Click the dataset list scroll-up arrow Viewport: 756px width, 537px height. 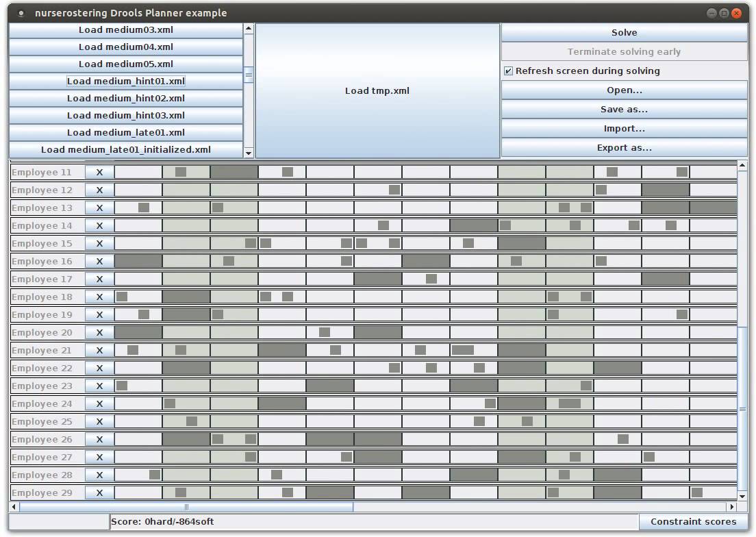(249, 29)
